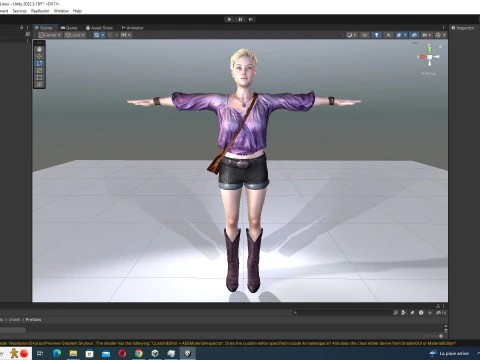Switch to the Scene tab
480x360 pixels.
click(x=44, y=28)
